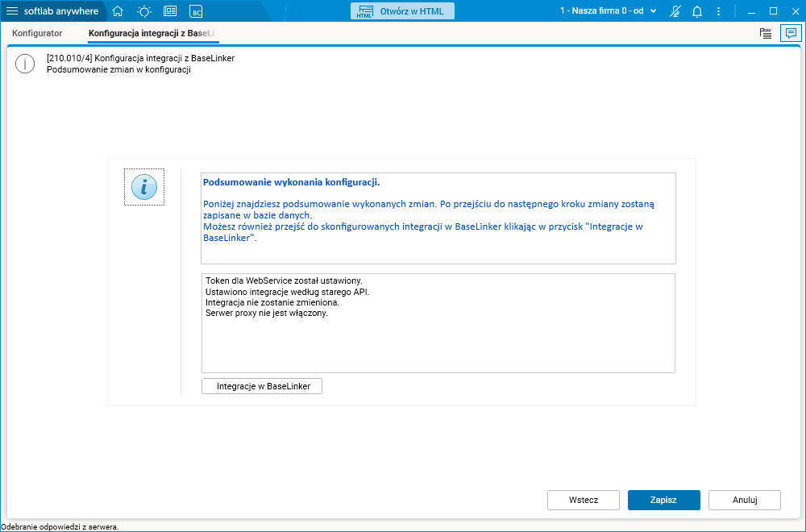Open the news panel icon
806x532 pixels.
[x=169, y=10]
